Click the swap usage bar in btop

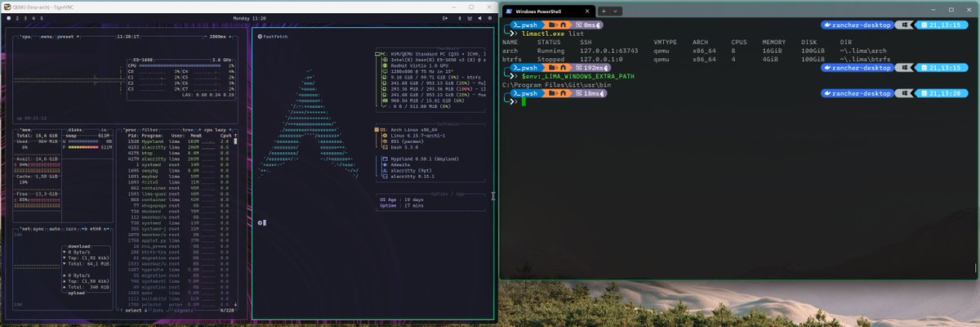pos(82,141)
